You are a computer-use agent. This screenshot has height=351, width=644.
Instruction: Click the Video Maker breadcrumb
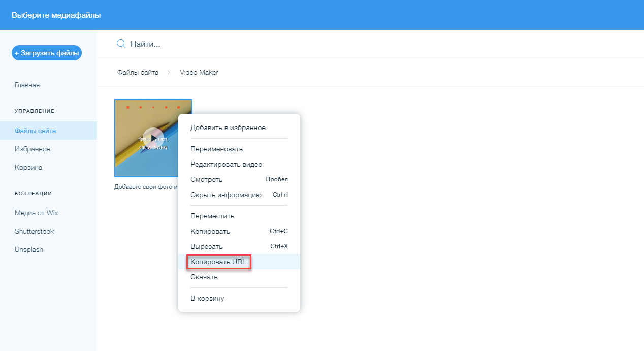199,73
